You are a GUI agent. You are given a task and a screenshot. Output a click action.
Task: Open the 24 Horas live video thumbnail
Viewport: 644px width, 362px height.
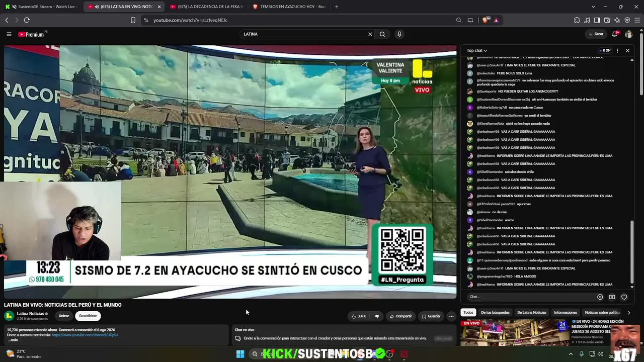[x=514, y=332]
